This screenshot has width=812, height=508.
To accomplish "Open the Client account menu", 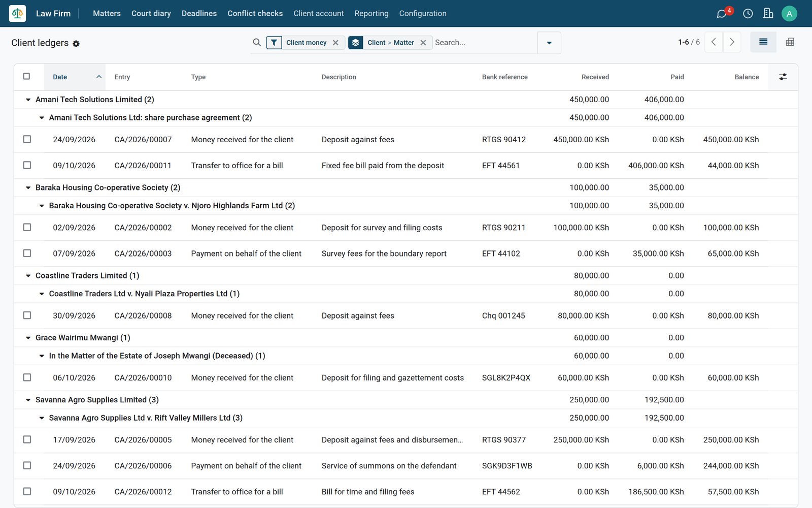I will pyautogui.click(x=319, y=14).
